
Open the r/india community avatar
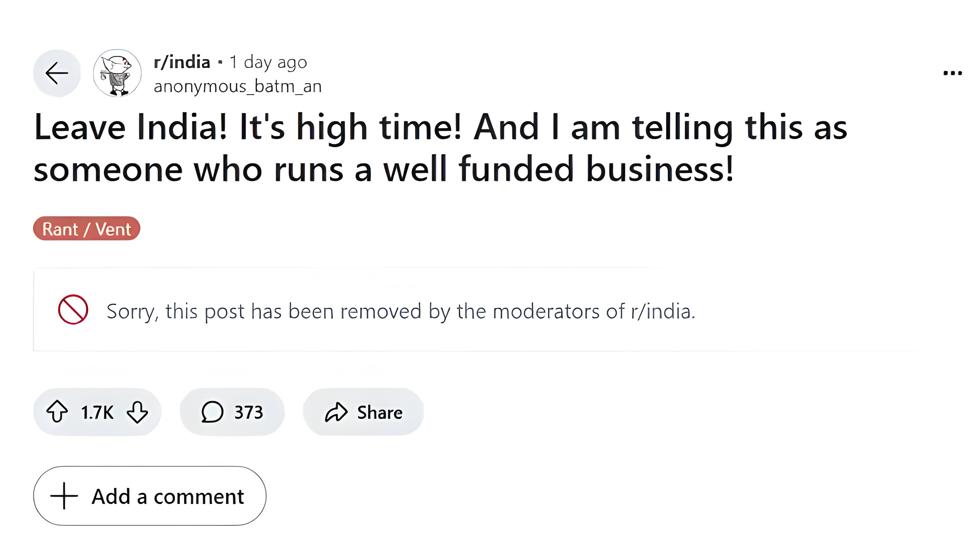(x=117, y=73)
